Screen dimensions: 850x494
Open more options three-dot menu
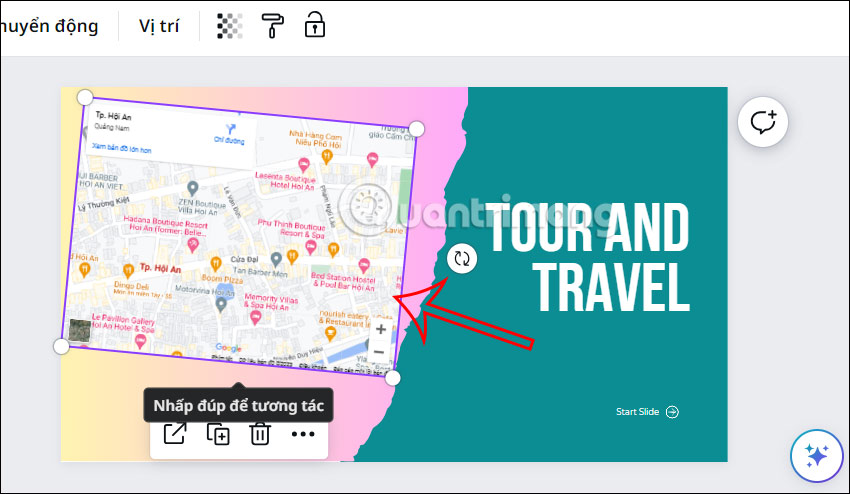point(303,434)
